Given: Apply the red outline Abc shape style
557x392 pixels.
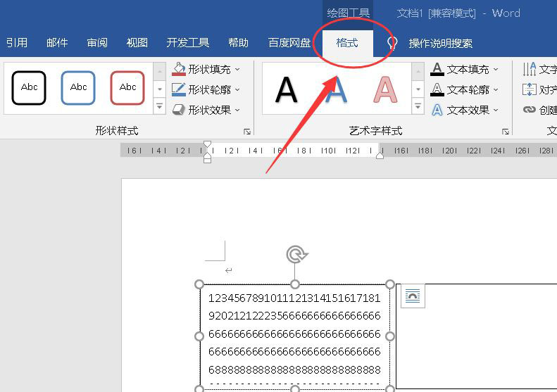Looking at the screenshot, I should point(127,88).
